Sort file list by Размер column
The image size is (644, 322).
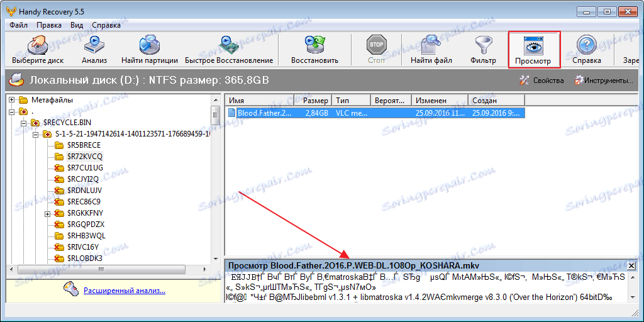(313, 100)
